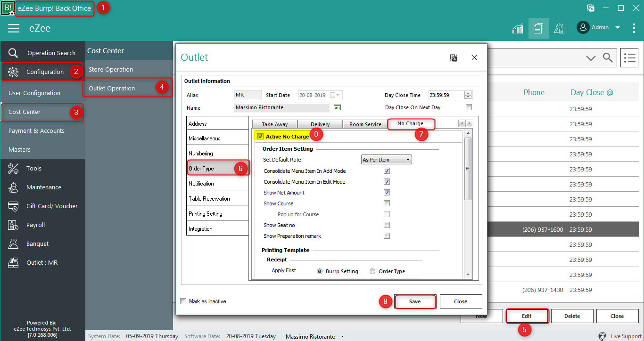Viewport: 644px width, 341px height.
Task: Enable Show Course checkbox
Action: pyautogui.click(x=387, y=203)
